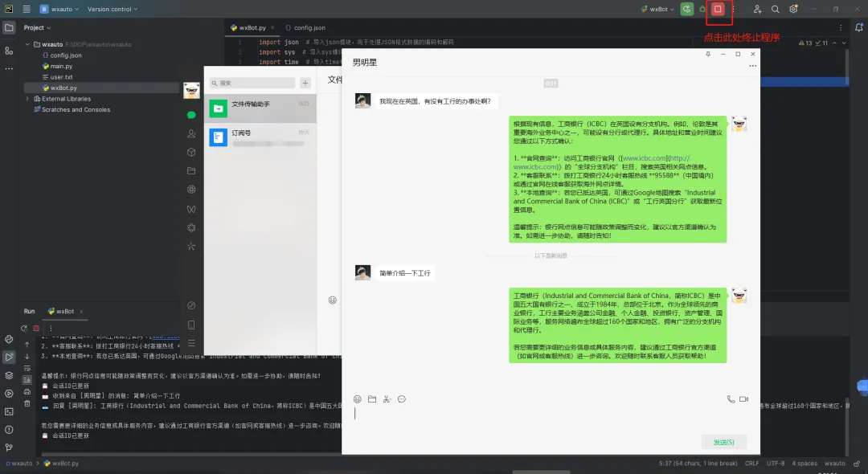Open screenshot scissors tool in chat toolbar
Viewport: 868px width, 474px height.
387,399
